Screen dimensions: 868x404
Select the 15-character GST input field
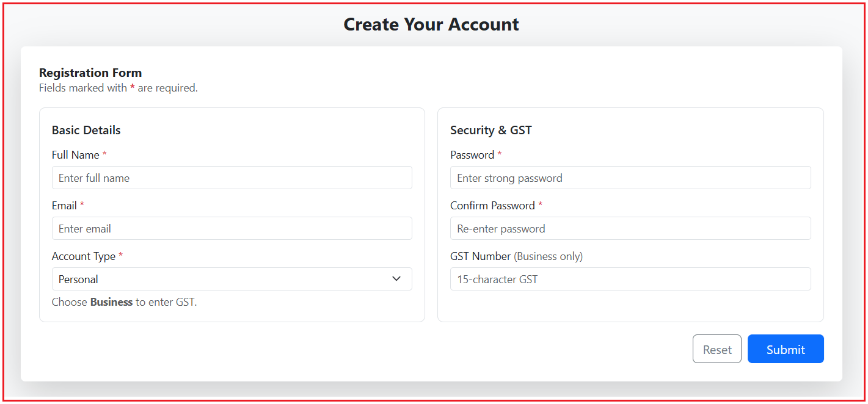[x=630, y=279]
